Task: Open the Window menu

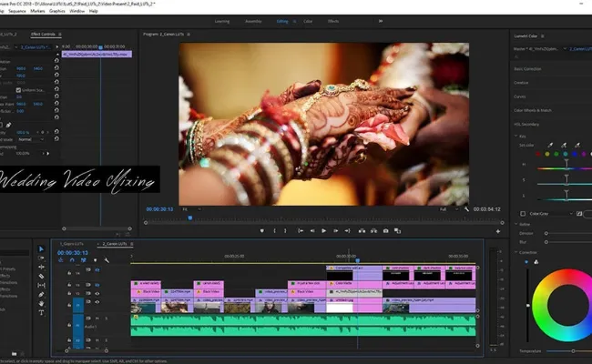Action: [x=77, y=11]
